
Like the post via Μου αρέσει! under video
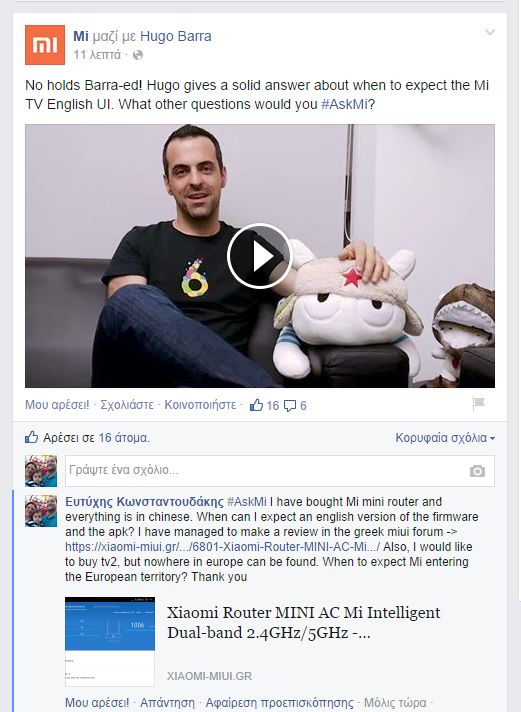click(57, 405)
